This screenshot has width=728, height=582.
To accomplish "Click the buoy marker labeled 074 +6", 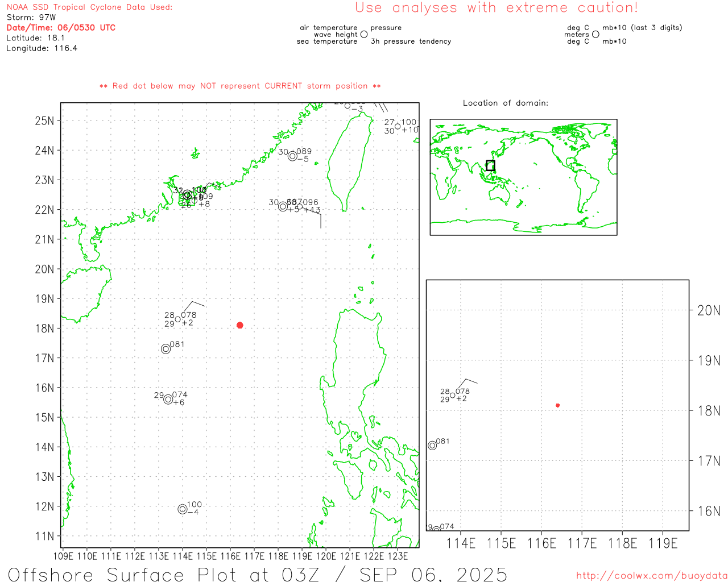I will point(168,400).
